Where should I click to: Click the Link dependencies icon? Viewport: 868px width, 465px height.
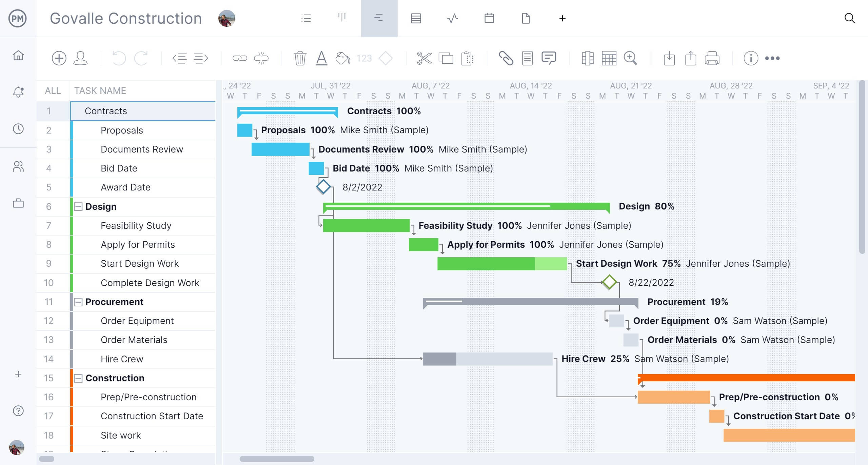[x=239, y=57]
